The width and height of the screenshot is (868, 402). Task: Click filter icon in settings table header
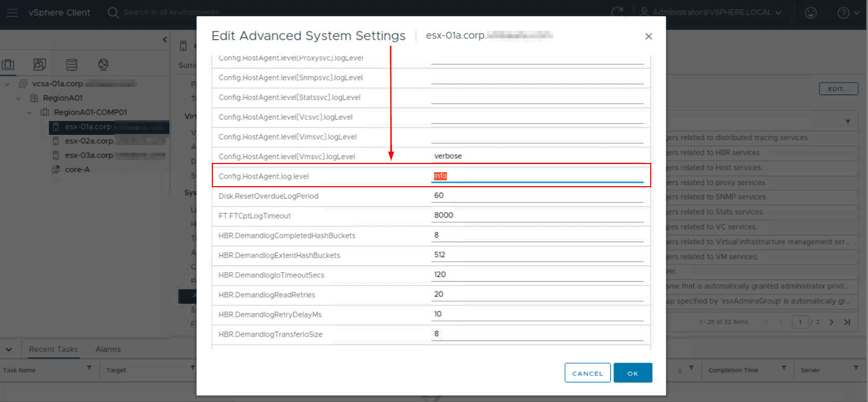(848, 122)
